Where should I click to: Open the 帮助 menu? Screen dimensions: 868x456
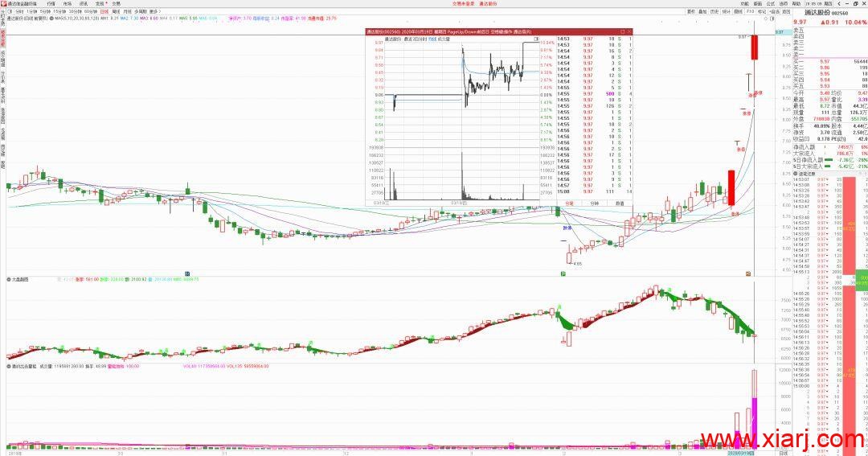[796, 3]
